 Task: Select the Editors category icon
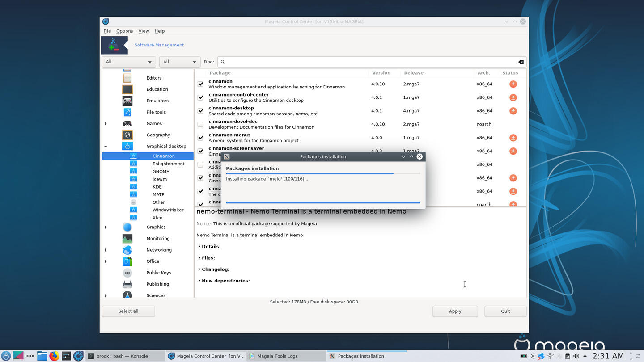click(x=127, y=78)
